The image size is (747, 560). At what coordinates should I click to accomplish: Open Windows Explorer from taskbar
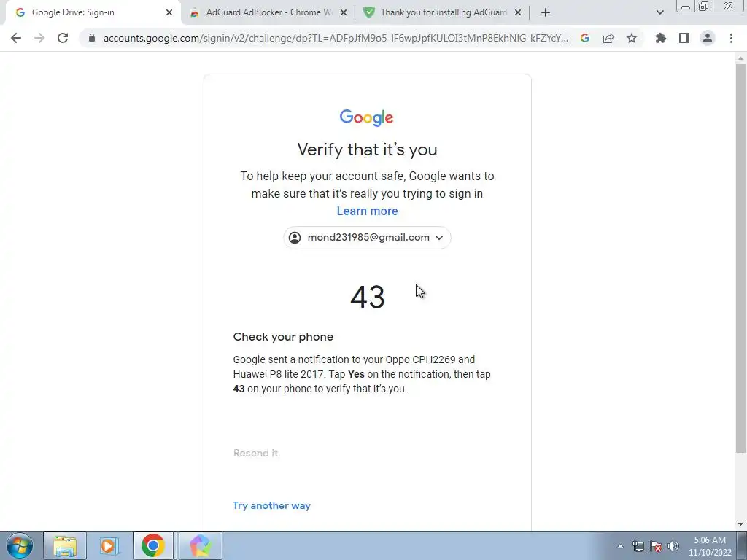(x=65, y=545)
